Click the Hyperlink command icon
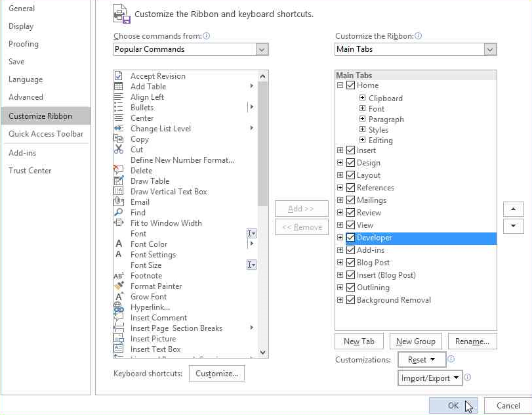Image resolution: width=532 pixels, height=415 pixels. pyautogui.click(x=119, y=307)
